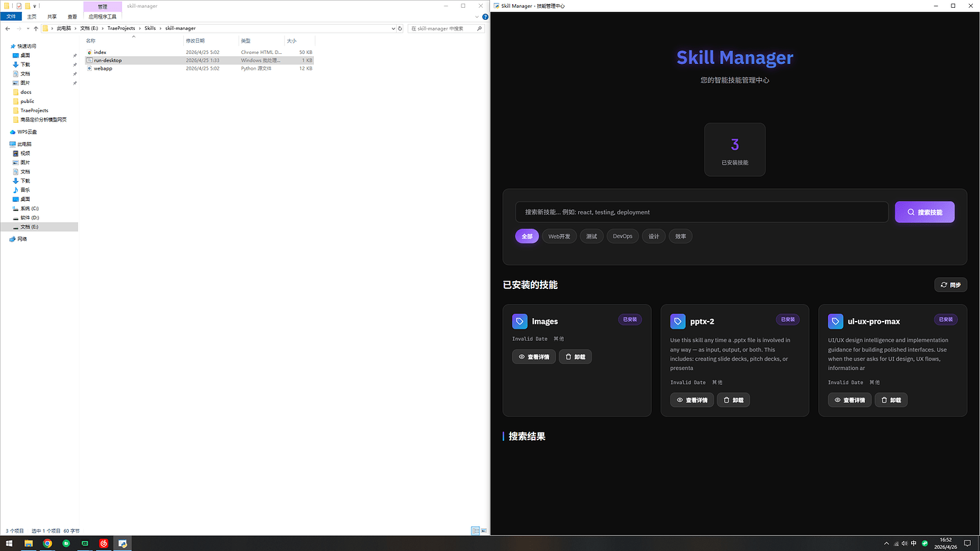
Task: Uninstall the ui-ux-pro-max skill
Action: pos(891,400)
